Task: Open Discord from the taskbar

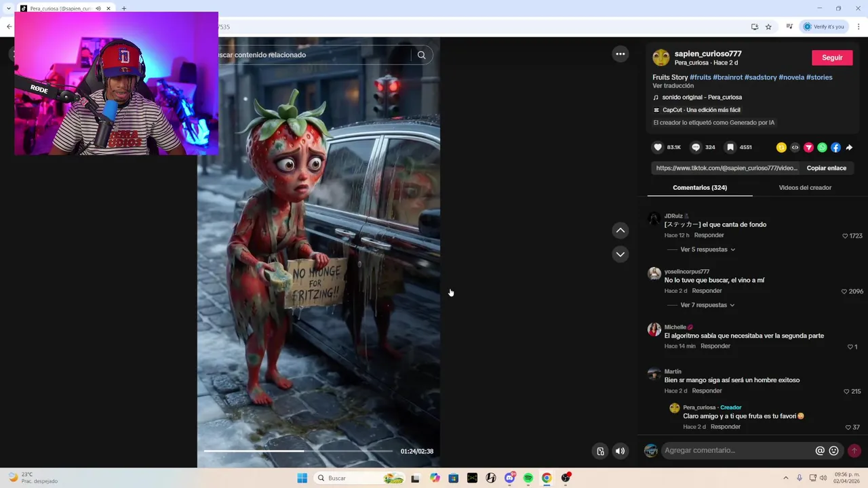Action: 509,478
